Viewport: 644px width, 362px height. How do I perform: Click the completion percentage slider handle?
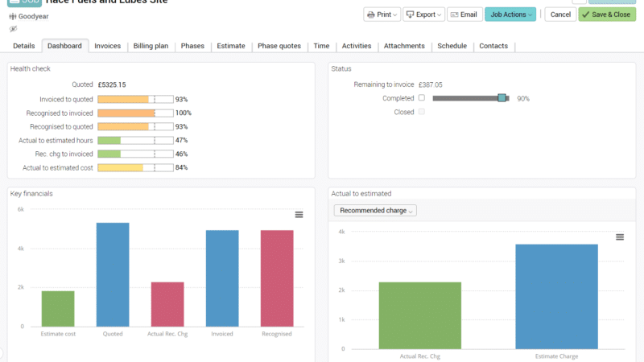point(502,98)
